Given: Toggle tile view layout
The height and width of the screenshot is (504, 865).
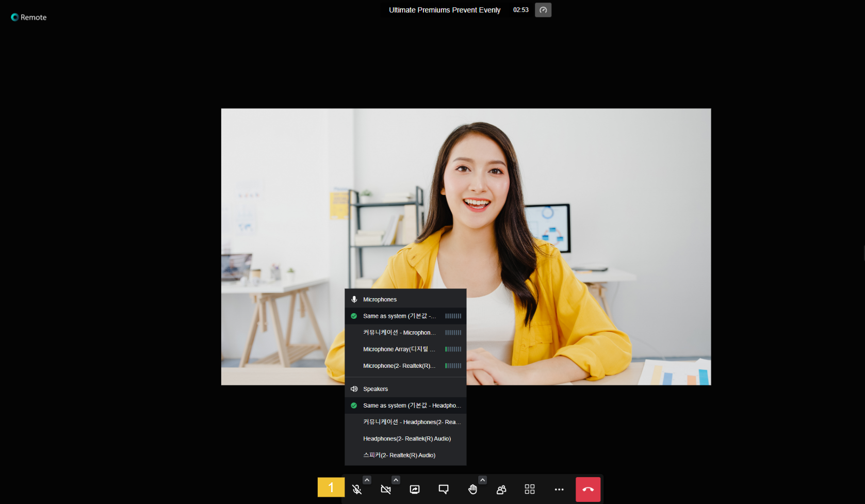Looking at the screenshot, I should tap(530, 490).
